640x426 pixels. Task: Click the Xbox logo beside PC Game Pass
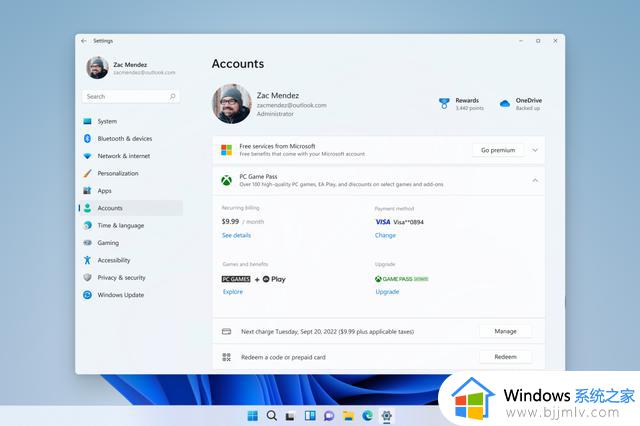click(x=227, y=180)
